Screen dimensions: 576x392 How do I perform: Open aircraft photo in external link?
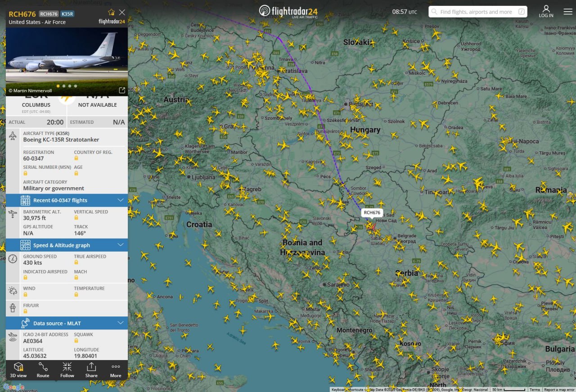click(x=122, y=90)
